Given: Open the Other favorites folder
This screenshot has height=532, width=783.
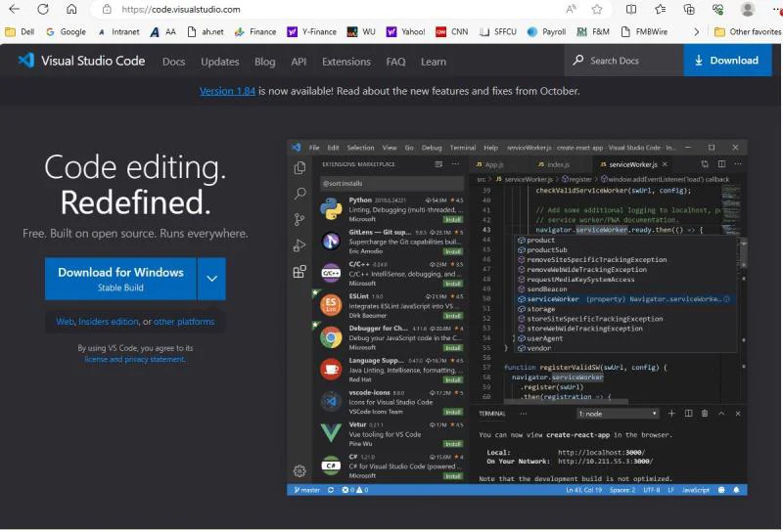Looking at the screenshot, I should pos(748,31).
